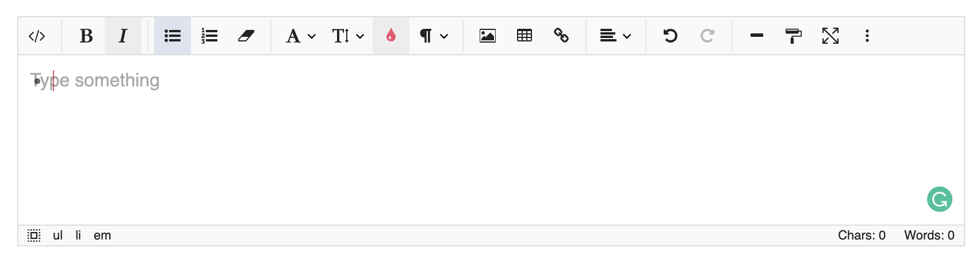Toggle italic formatting off

point(123,36)
